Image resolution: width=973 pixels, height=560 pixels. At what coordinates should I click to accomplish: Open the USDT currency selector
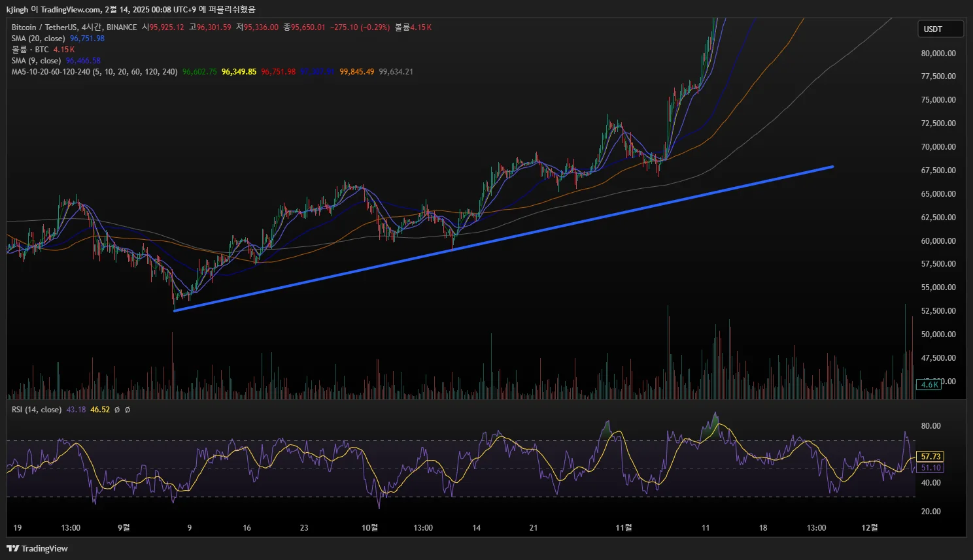click(x=940, y=29)
